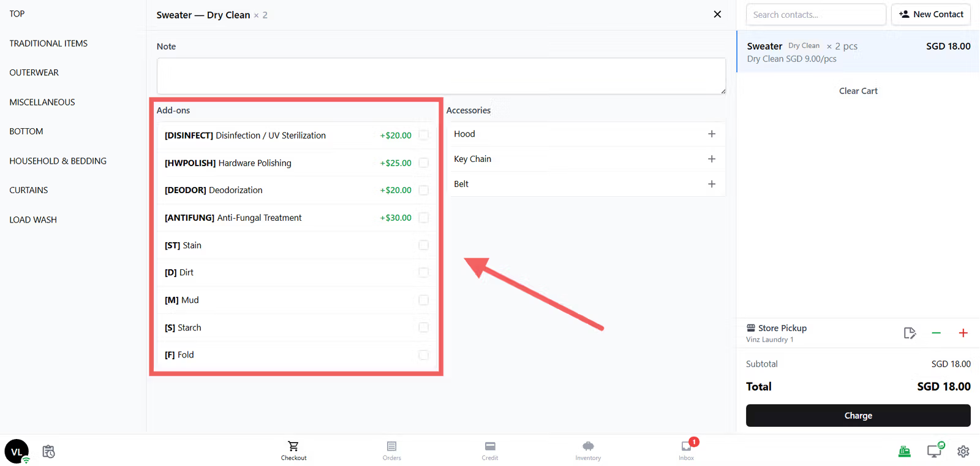Click the green cash register icon

905,451
